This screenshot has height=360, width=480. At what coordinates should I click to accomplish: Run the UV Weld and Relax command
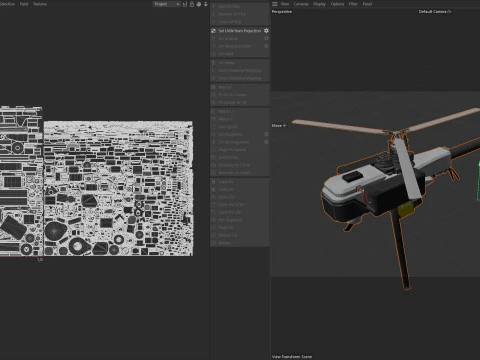click(x=240, y=46)
